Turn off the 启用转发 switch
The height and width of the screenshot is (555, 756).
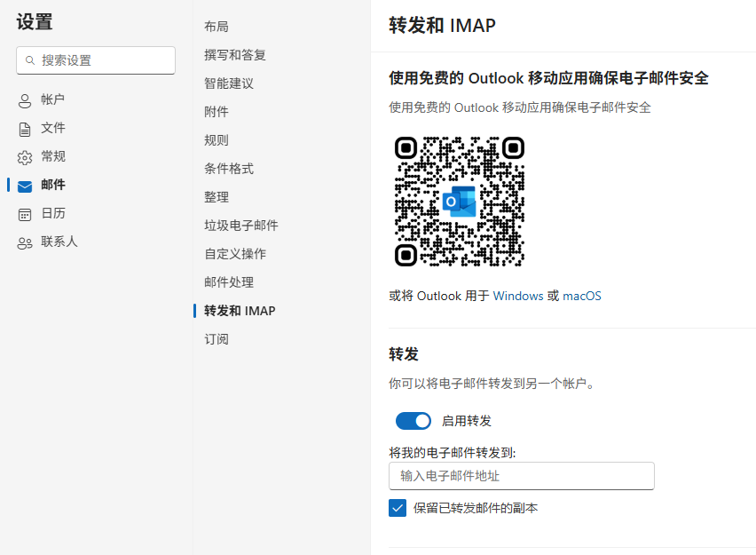click(413, 421)
